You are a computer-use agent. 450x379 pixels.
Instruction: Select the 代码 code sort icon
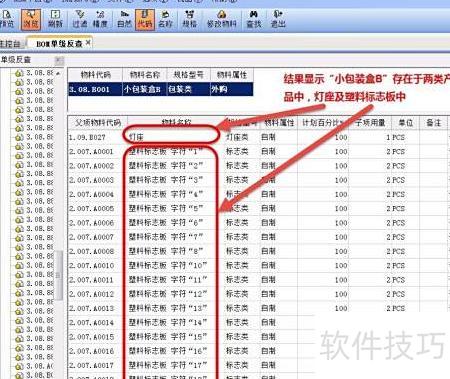click(x=145, y=19)
